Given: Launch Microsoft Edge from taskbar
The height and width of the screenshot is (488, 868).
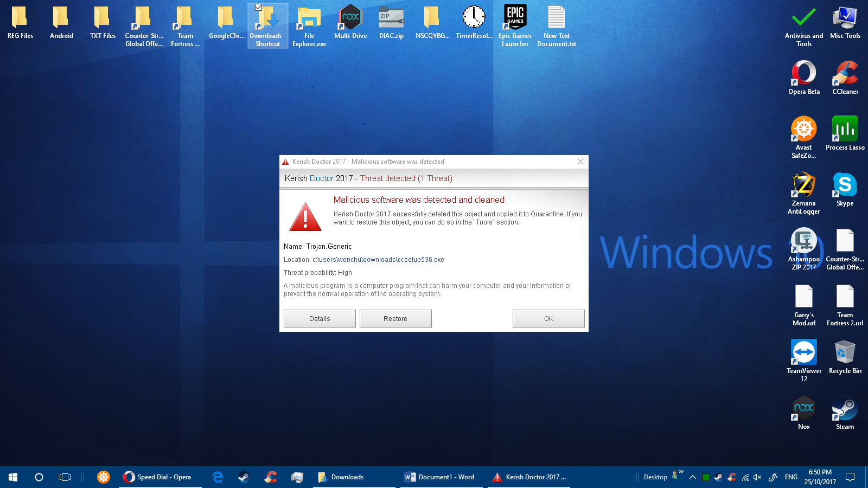Looking at the screenshot, I should point(218,477).
